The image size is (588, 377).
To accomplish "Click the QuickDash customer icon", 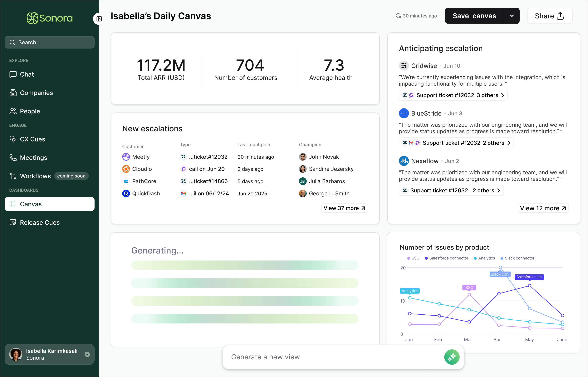I will point(126,193).
